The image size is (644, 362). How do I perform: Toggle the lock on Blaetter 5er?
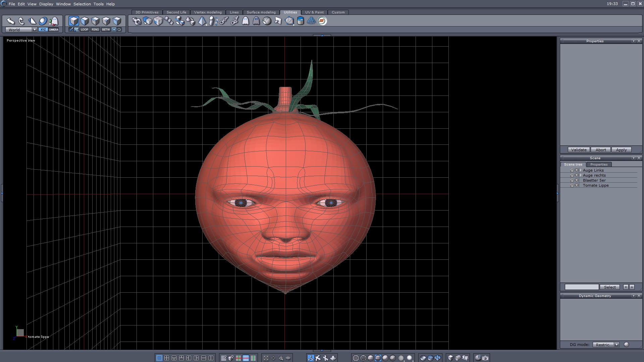pos(572,180)
